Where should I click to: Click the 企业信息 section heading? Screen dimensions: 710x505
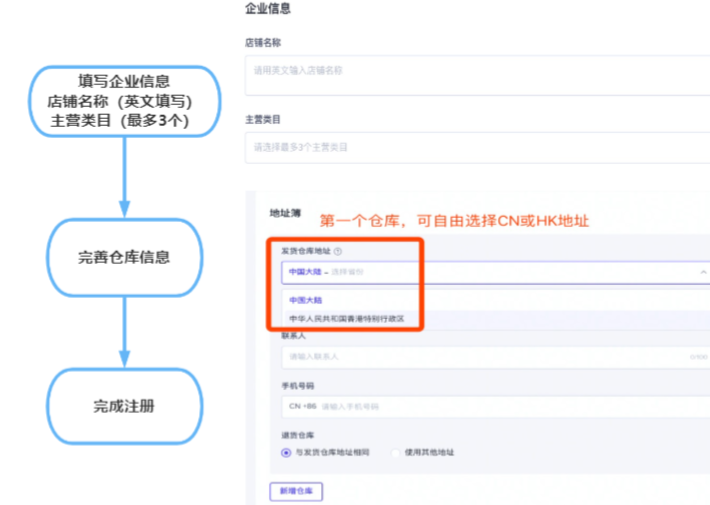click(267, 9)
